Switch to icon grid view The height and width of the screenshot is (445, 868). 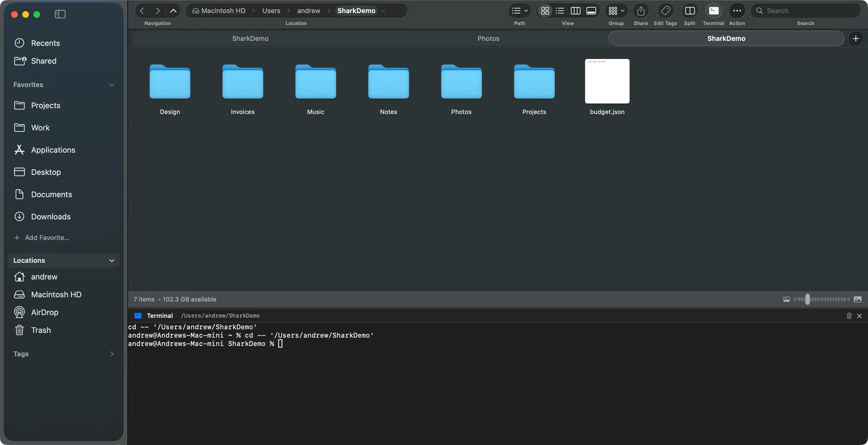pos(545,11)
